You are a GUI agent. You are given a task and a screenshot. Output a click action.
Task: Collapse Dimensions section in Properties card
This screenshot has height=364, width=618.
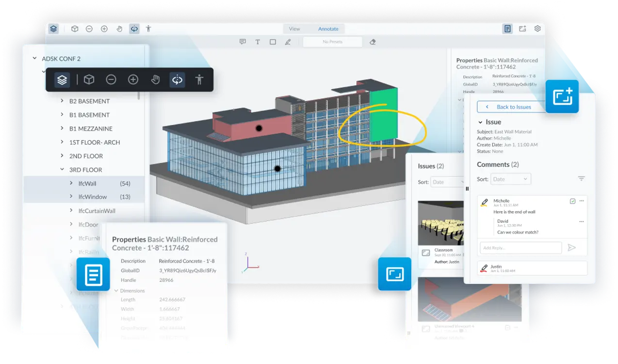(116, 290)
